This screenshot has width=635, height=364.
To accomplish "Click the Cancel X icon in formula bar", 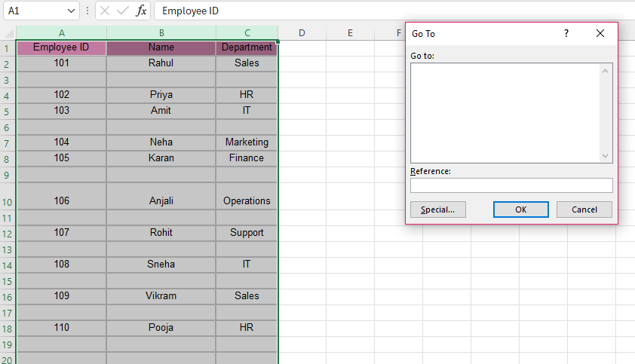I will (105, 11).
